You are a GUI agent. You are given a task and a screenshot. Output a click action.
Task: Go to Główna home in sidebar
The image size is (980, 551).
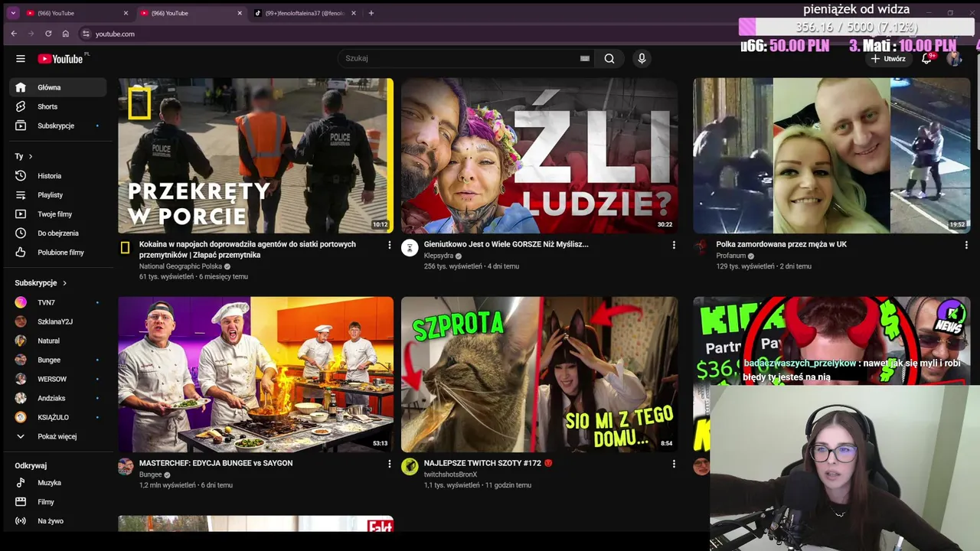pos(58,87)
